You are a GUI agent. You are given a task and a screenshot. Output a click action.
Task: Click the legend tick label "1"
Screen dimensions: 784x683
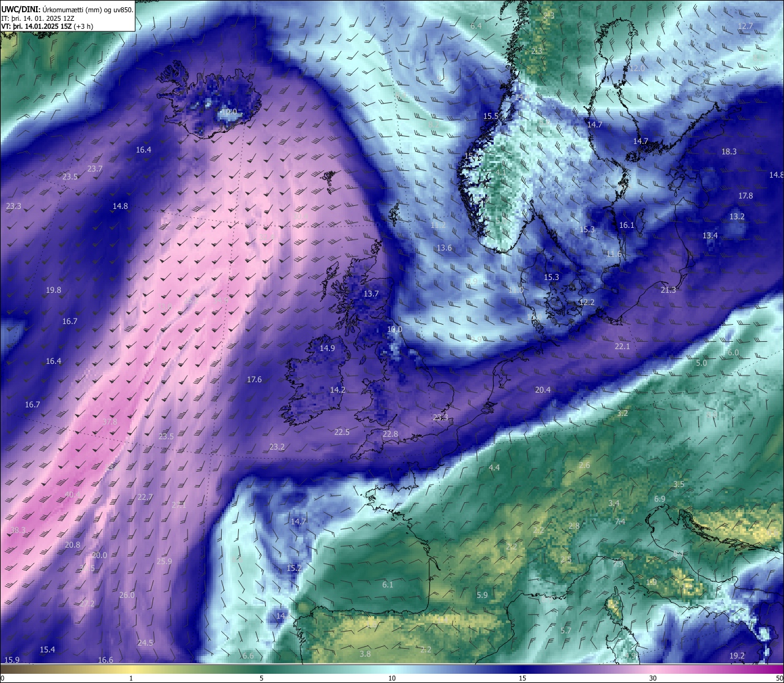click(x=131, y=678)
